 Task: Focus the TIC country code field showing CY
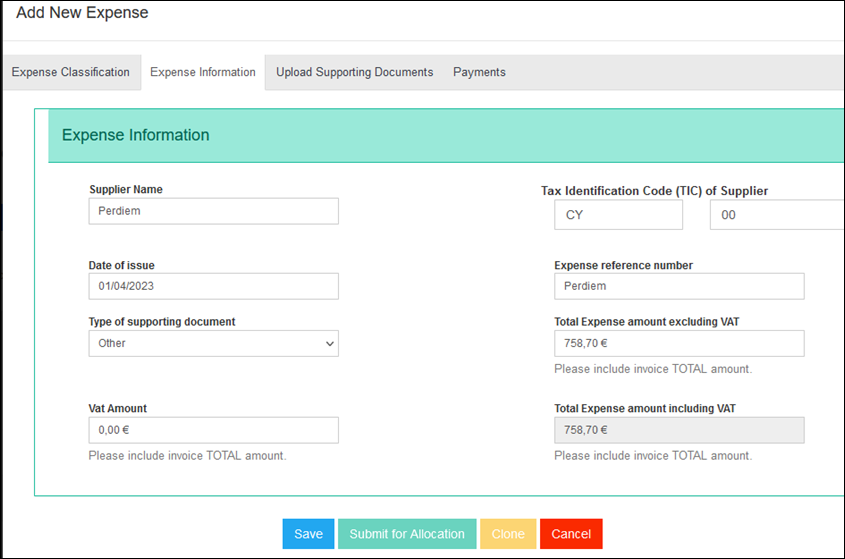tap(618, 215)
